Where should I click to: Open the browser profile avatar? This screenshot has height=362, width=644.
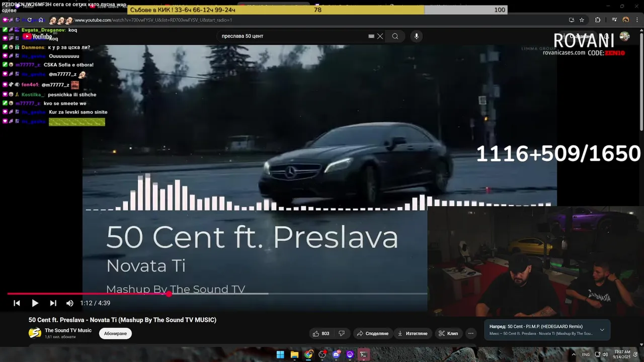click(x=626, y=20)
